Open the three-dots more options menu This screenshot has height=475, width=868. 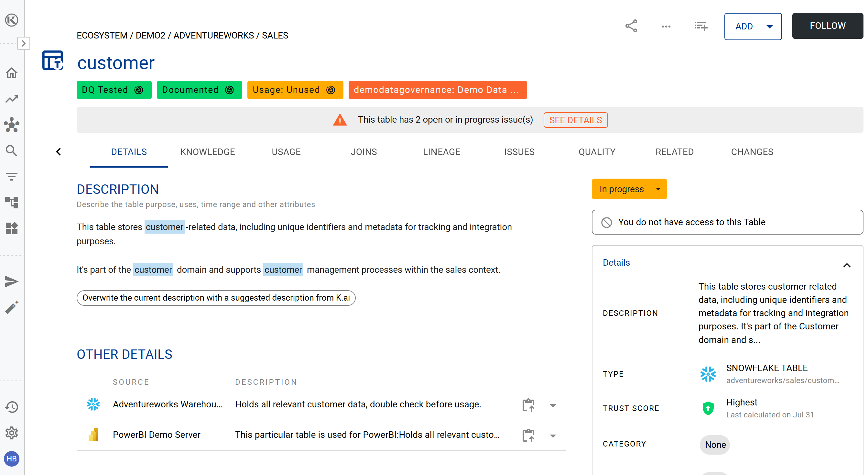coord(666,26)
